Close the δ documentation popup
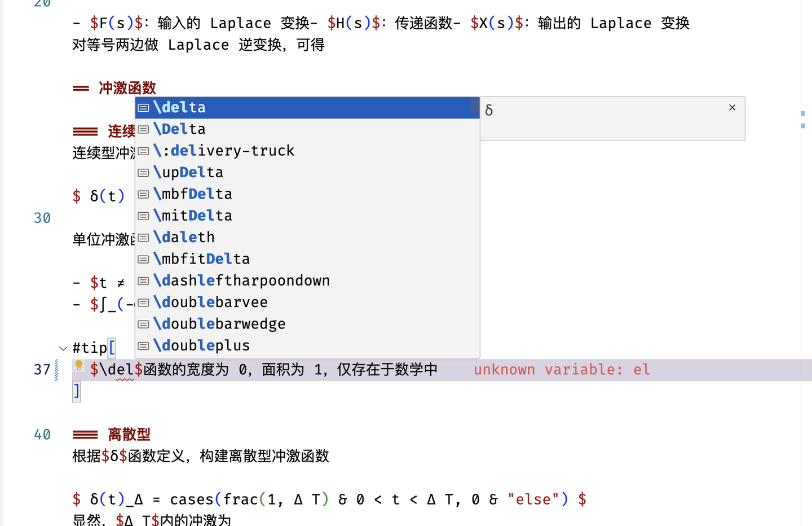Viewport: 812px width, 526px height. [732, 107]
